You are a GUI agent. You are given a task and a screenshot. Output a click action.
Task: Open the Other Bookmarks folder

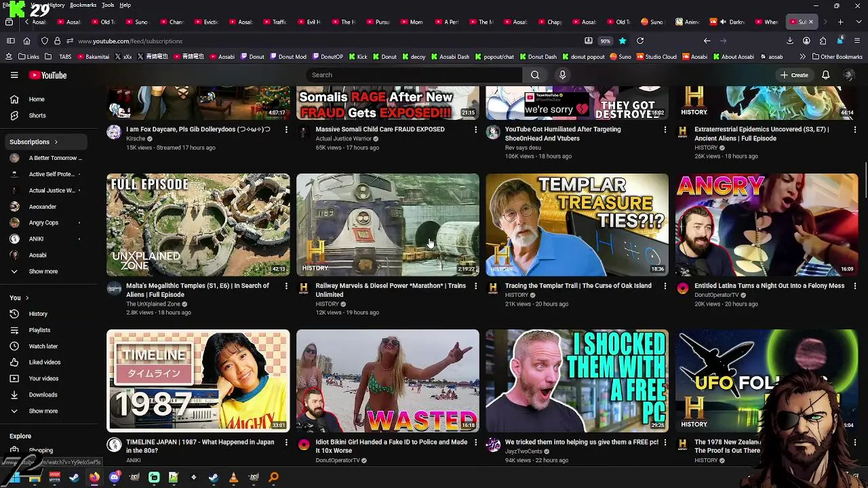(x=837, y=57)
